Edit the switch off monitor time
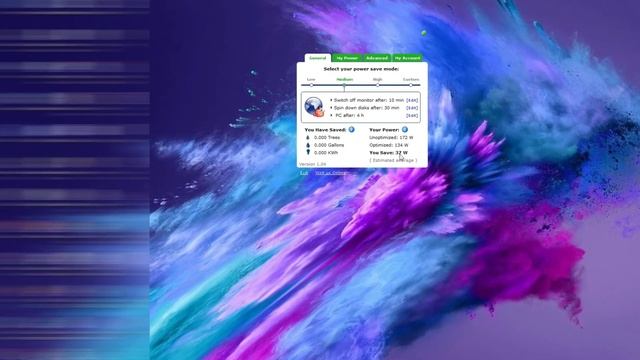Image resolution: width=640 pixels, height=360 pixels. pyautogui.click(x=412, y=100)
